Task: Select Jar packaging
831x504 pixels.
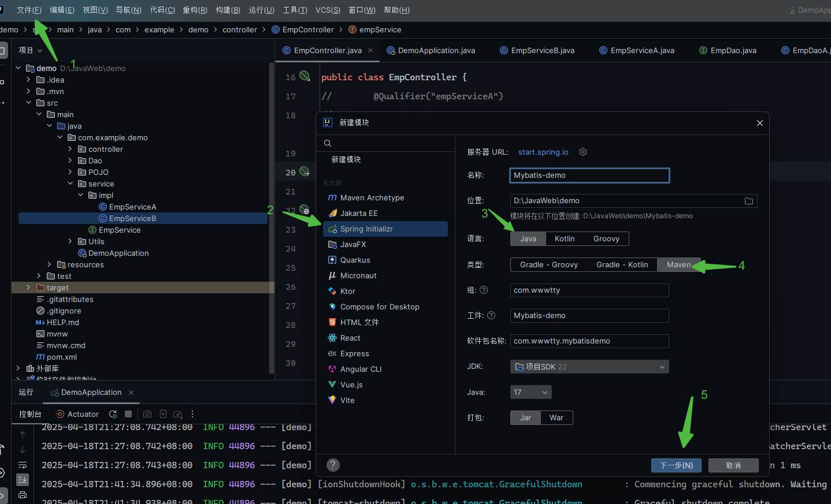Action: click(525, 417)
